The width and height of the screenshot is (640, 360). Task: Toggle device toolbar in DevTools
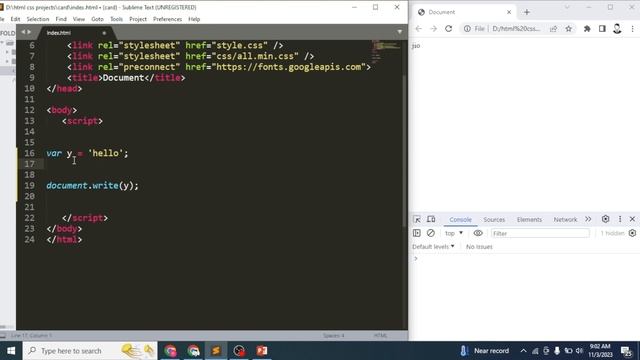(431, 220)
